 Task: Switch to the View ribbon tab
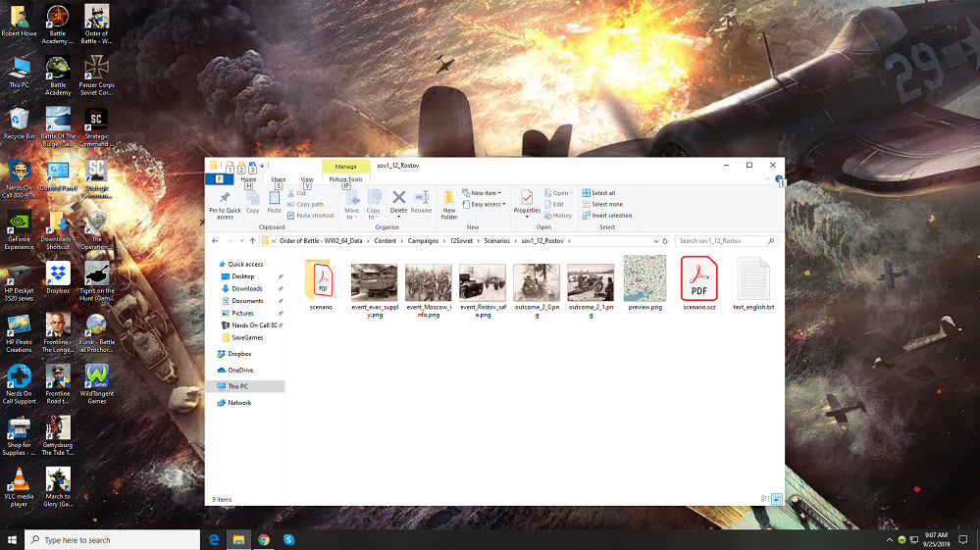(307, 179)
